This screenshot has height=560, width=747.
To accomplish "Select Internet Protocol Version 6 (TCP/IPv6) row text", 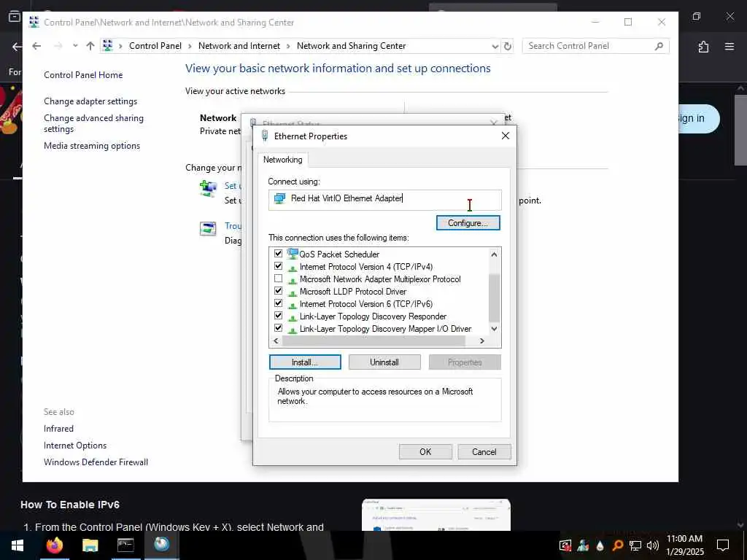I will click(x=366, y=304).
